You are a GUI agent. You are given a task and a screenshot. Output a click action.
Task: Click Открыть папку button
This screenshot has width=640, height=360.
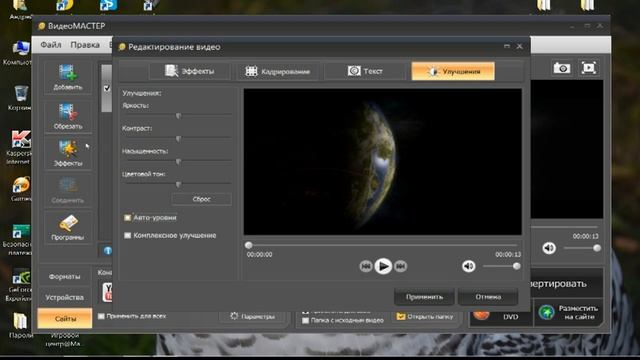pos(425,316)
